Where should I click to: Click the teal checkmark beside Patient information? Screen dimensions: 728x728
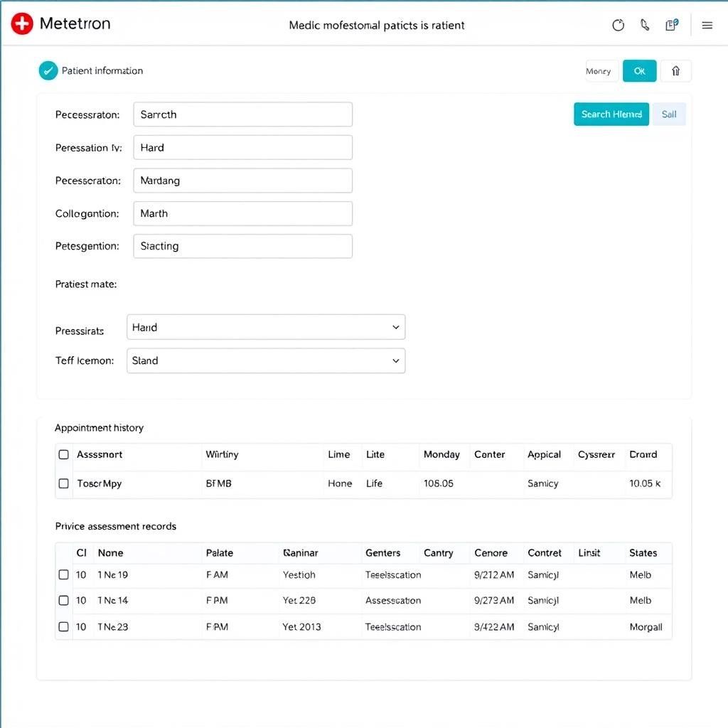coord(48,70)
